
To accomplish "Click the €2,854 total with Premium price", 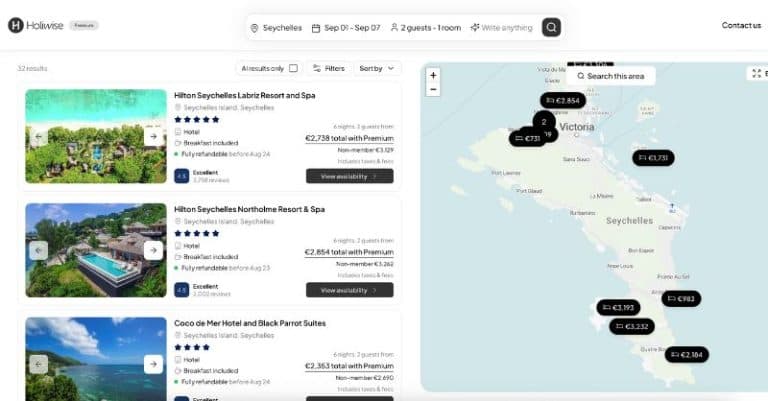I will point(349,252).
